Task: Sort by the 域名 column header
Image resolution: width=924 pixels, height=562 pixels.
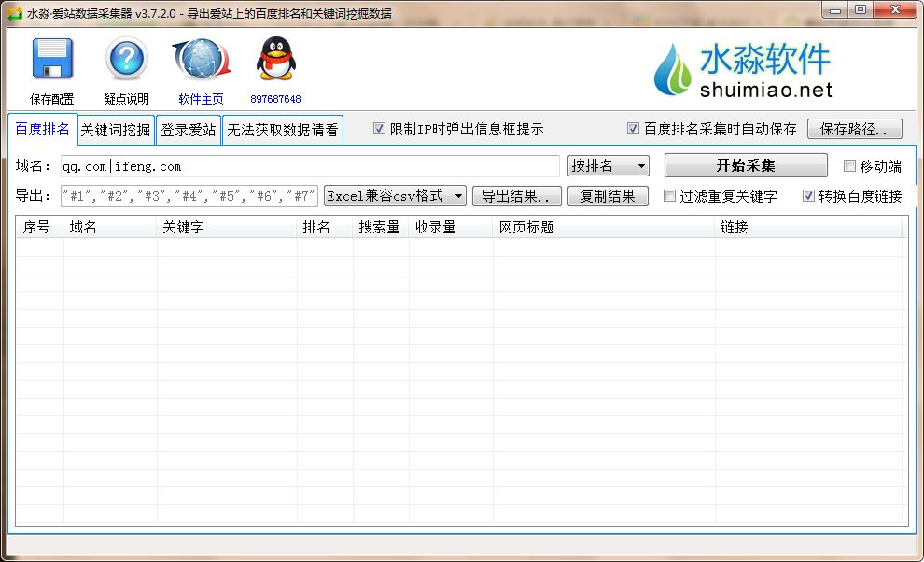Action: (109, 227)
